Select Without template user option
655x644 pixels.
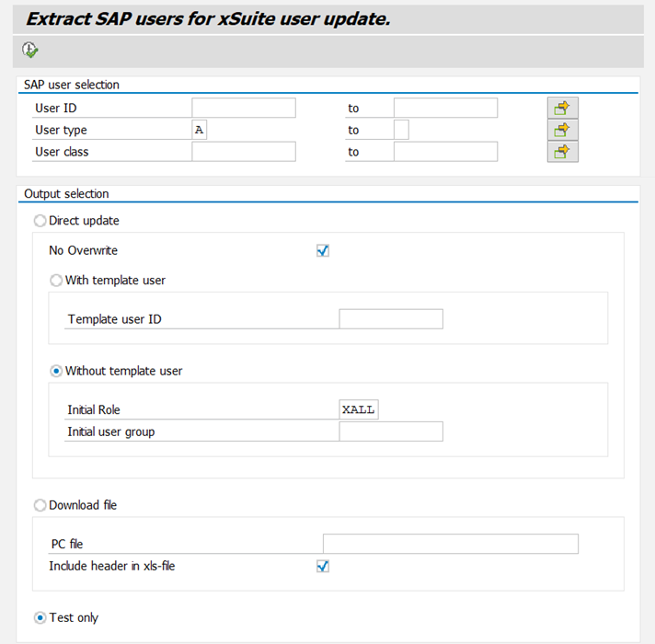click(x=56, y=371)
